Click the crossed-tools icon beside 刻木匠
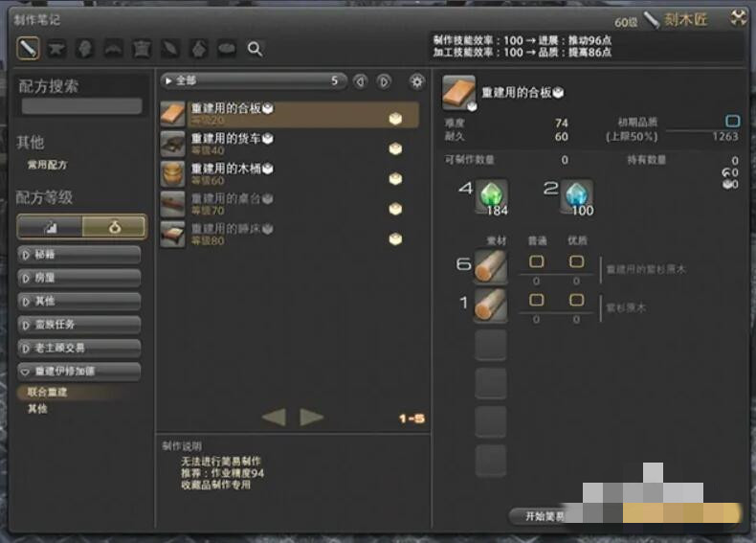This screenshot has width=756, height=543. click(738, 18)
